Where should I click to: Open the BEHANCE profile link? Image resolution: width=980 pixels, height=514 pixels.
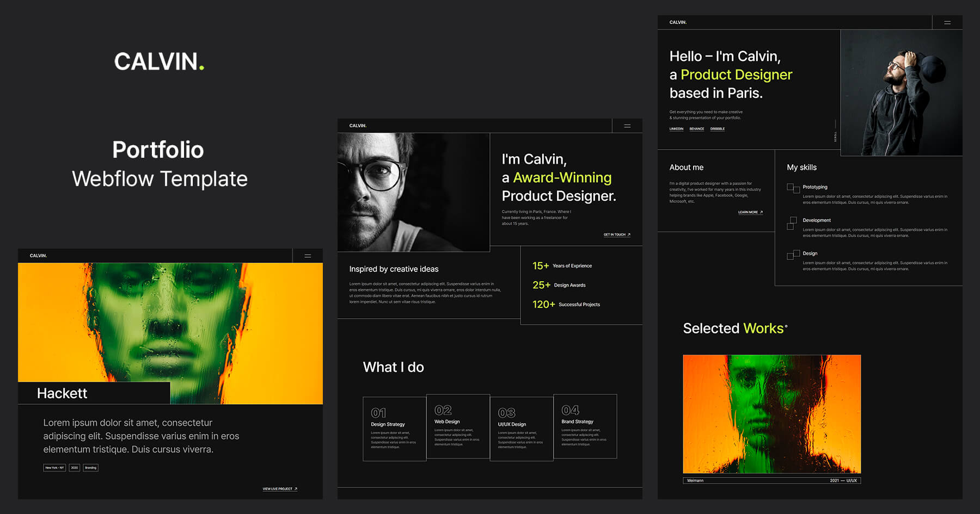[697, 128]
